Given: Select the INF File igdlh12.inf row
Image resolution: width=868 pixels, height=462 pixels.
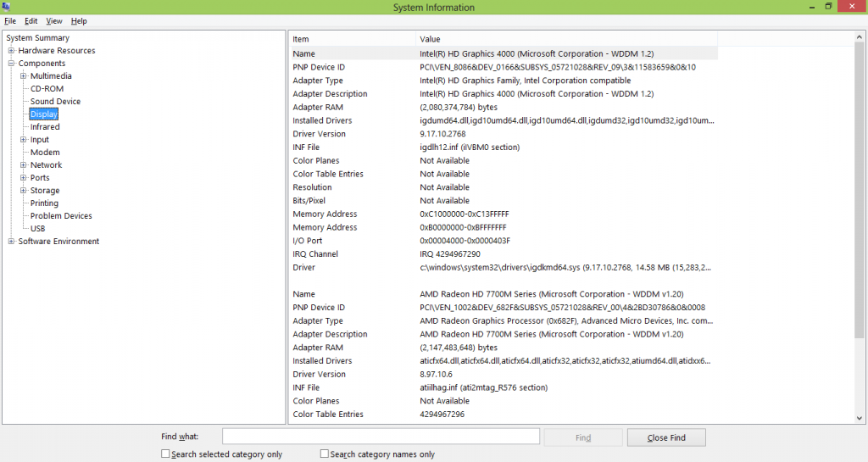Looking at the screenshot, I should point(504,148).
